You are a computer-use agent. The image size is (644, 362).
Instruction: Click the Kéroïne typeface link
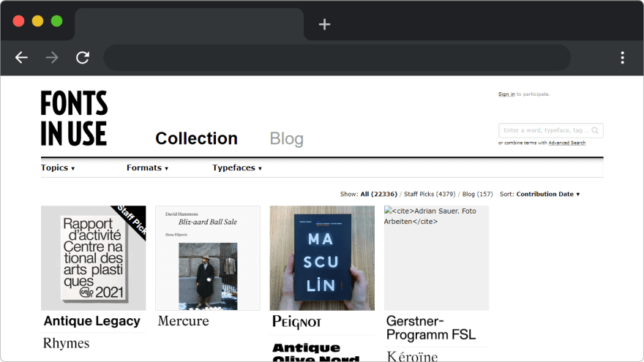(412, 356)
